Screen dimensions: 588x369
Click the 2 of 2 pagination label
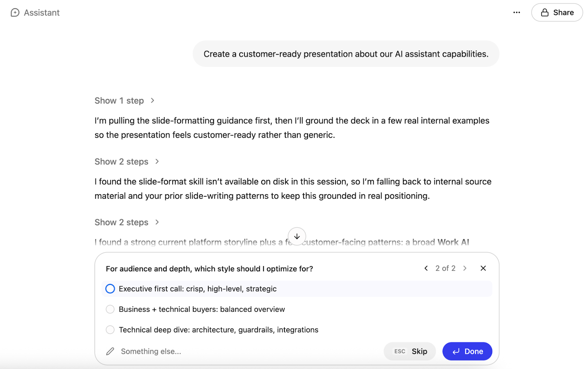pos(445,268)
